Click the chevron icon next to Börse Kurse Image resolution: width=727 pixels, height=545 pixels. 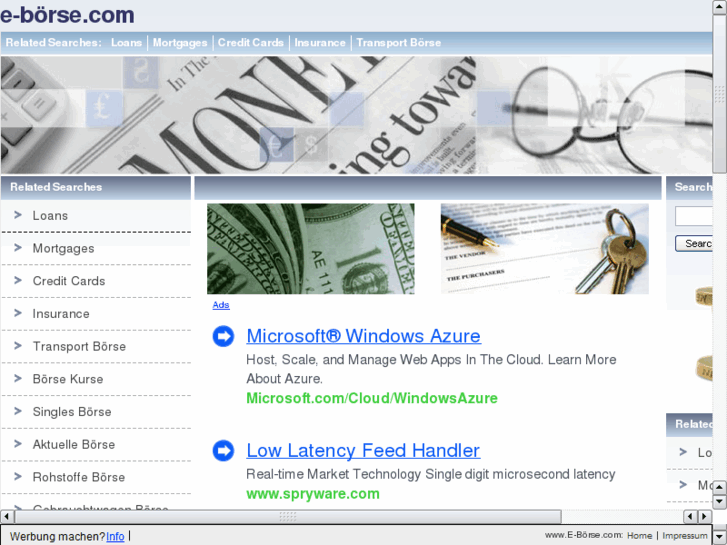pyautogui.click(x=18, y=378)
